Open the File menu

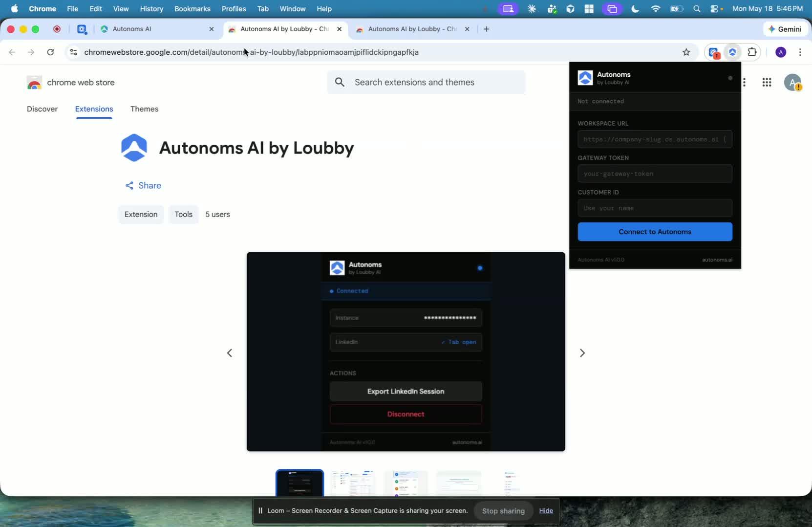click(x=72, y=9)
